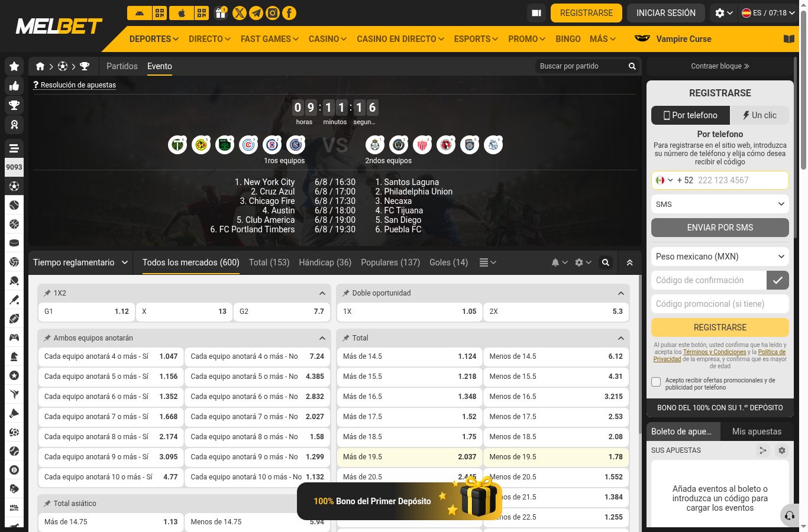Expand the Tiempo reglamentario dropdown
The height and width of the screenshot is (532, 808).
[80, 262]
